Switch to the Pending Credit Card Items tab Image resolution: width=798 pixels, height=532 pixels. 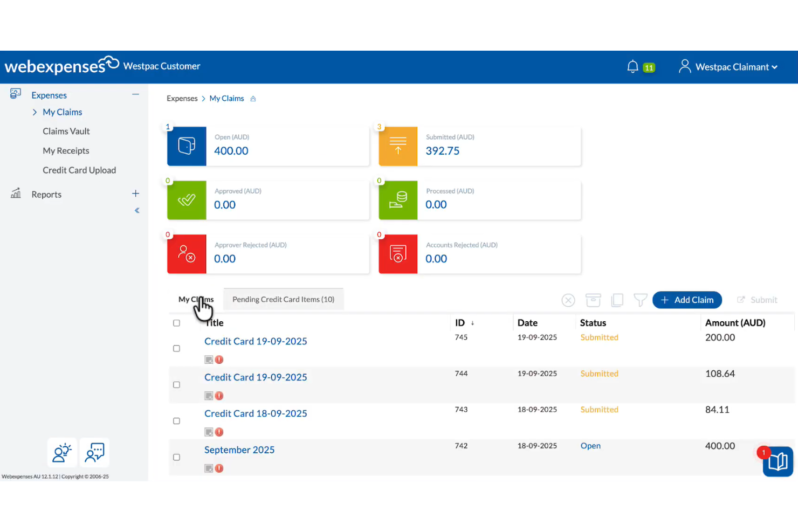click(x=283, y=299)
